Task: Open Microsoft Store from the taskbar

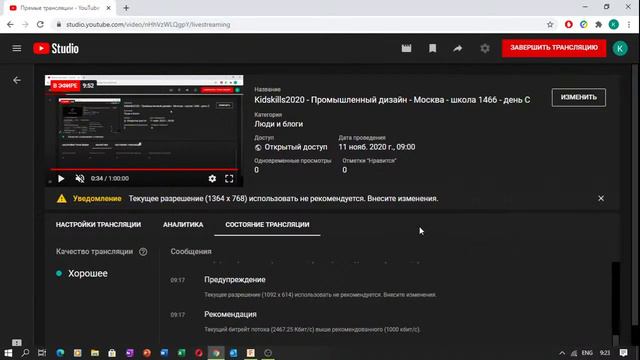Action: click(112, 353)
